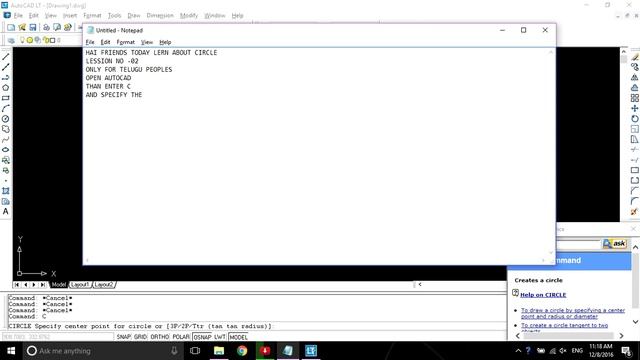Click the Move tool
640x360 pixels.
click(x=635, y=109)
